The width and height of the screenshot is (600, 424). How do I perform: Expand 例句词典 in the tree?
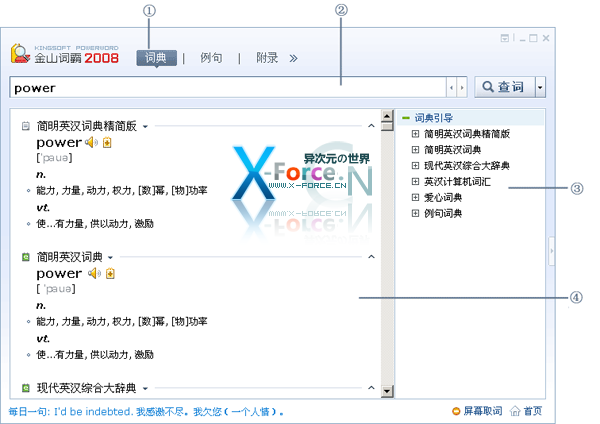(415, 213)
